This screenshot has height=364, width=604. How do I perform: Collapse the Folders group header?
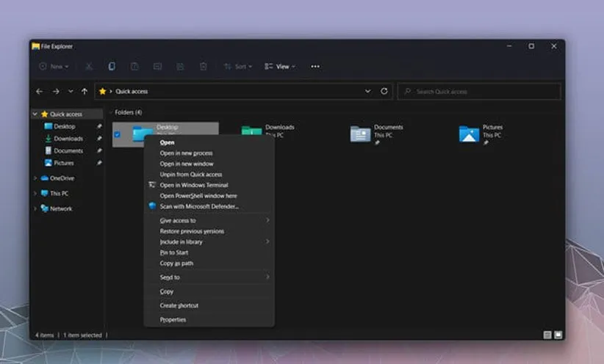click(x=110, y=112)
